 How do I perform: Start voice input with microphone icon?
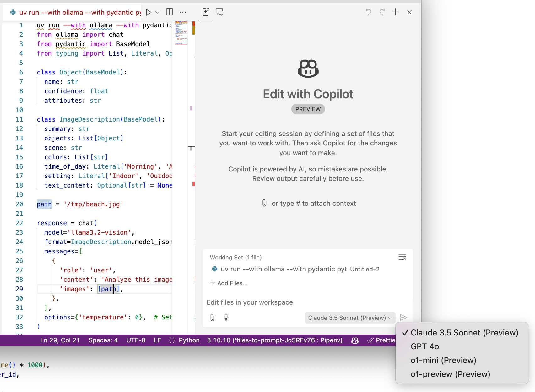(226, 318)
